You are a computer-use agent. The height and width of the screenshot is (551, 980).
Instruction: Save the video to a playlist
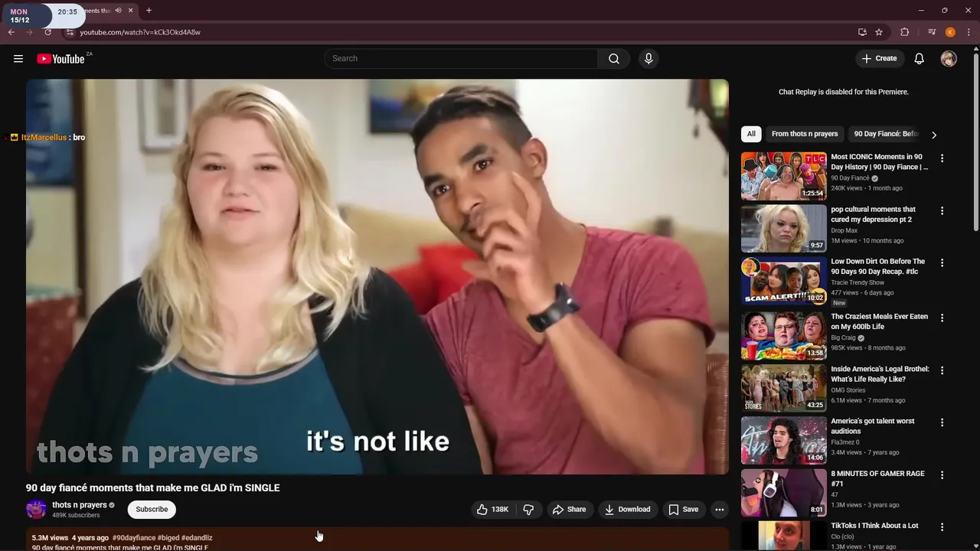[683, 510]
